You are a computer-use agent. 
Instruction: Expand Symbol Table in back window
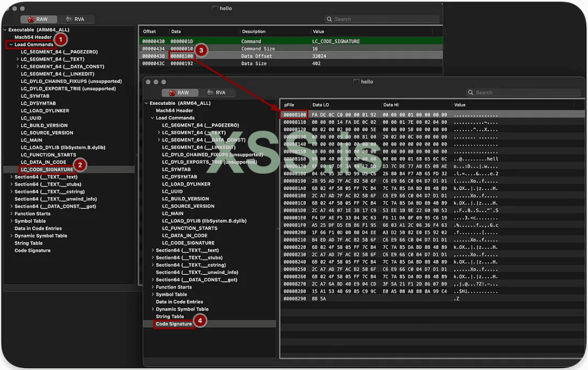pos(11,221)
